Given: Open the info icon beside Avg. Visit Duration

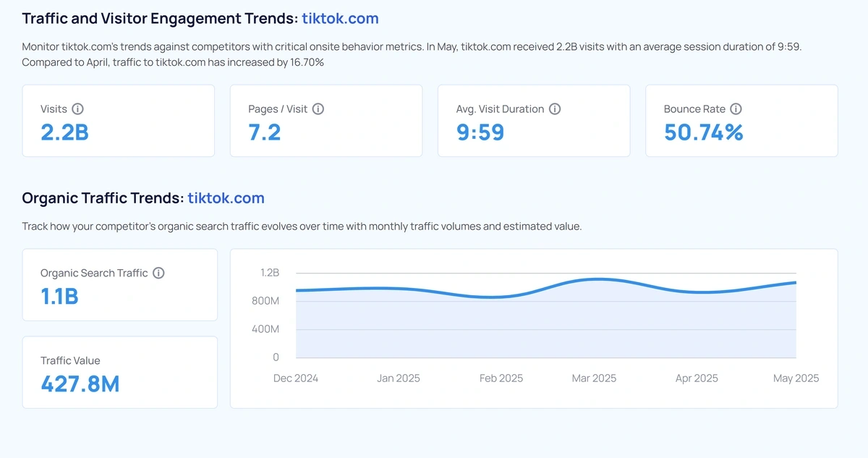Looking at the screenshot, I should (x=555, y=109).
